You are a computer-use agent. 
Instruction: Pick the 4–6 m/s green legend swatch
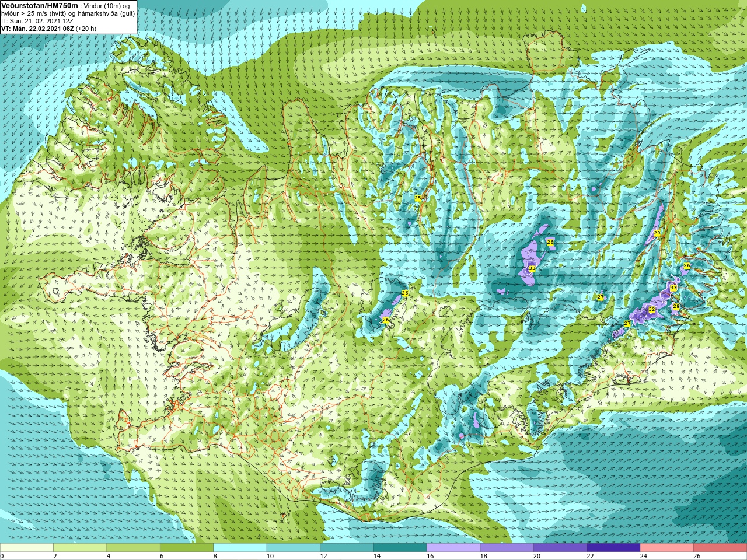click(x=134, y=547)
